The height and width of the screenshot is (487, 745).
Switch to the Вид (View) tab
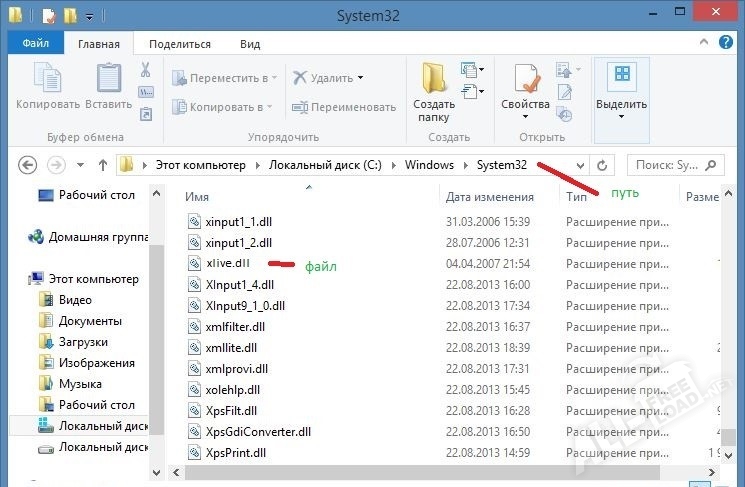(x=250, y=44)
